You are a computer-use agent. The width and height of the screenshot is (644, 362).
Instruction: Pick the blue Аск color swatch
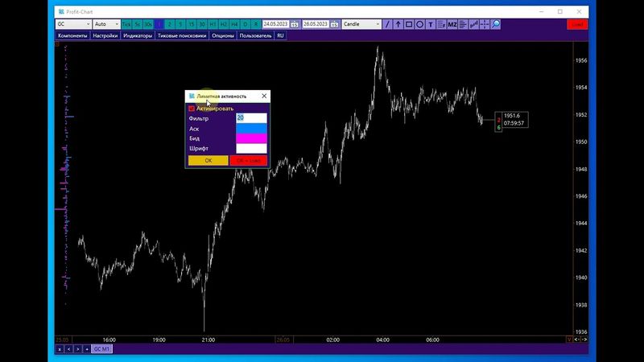251,128
